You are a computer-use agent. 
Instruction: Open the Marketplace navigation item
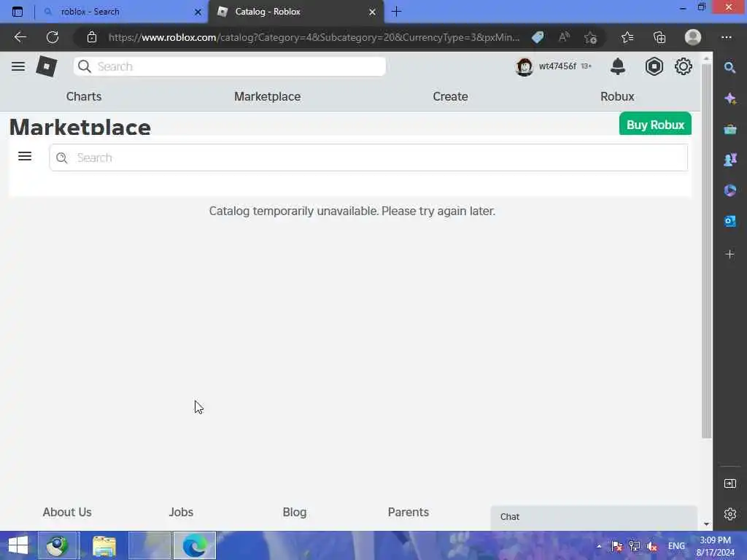(x=267, y=96)
